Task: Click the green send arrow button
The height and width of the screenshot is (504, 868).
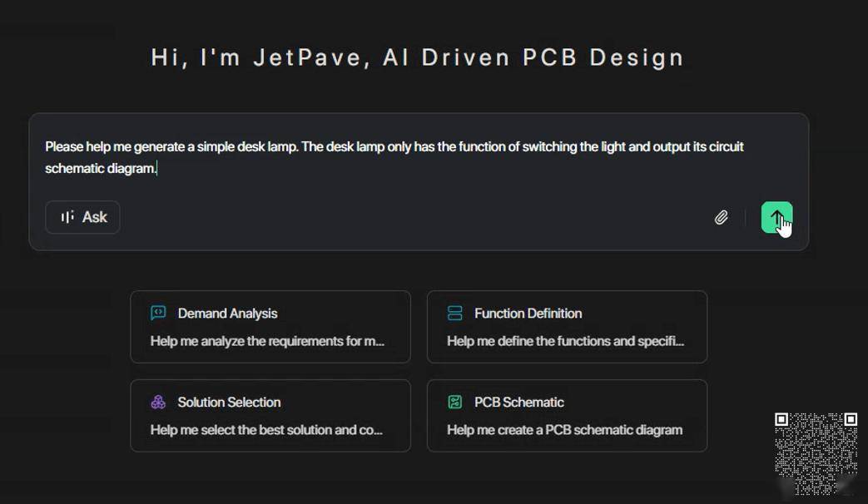Action: pyautogui.click(x=776, y=217)
